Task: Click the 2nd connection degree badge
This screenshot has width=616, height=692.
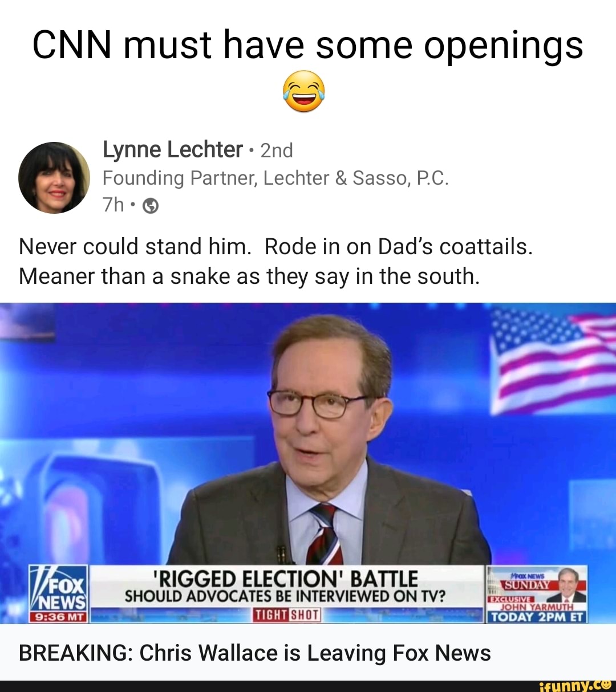Action: (277, 150)
